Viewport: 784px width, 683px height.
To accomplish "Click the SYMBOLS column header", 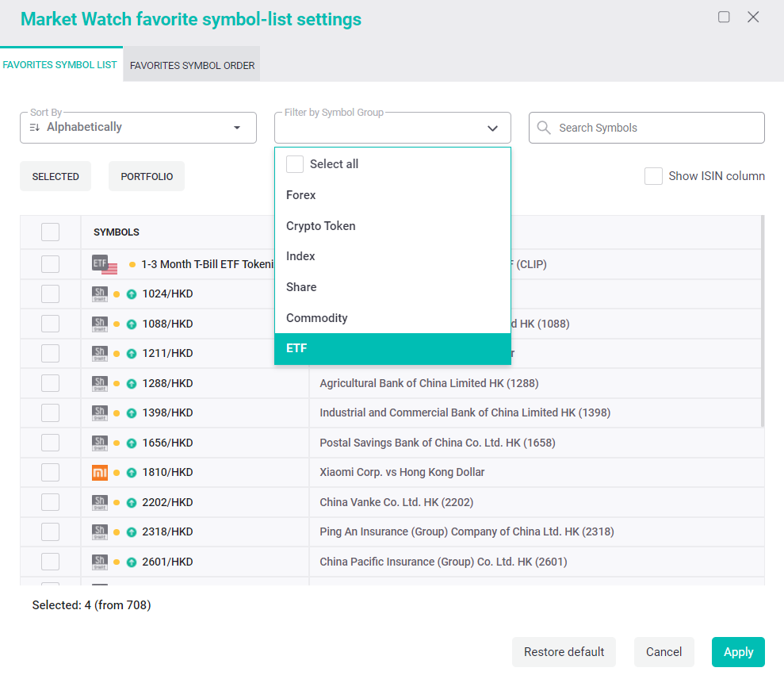I will 117,232.
